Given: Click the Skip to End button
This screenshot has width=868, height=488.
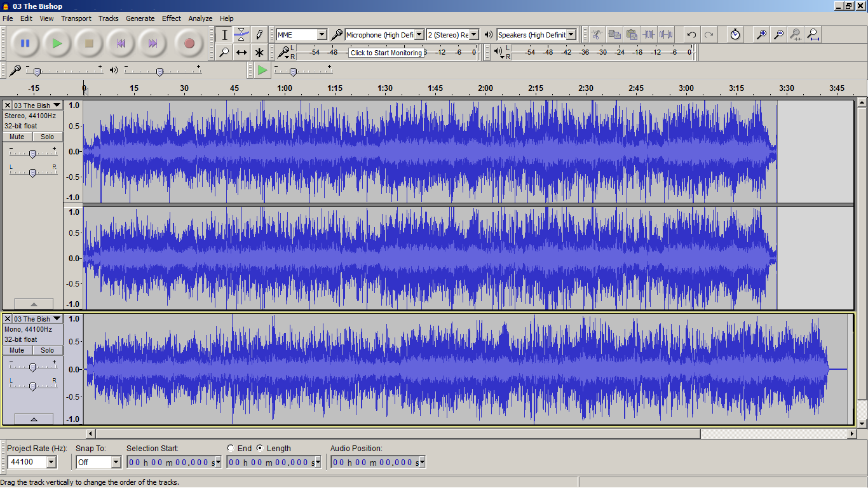Looking at the screenshot, I should click(x=153, y=43).
